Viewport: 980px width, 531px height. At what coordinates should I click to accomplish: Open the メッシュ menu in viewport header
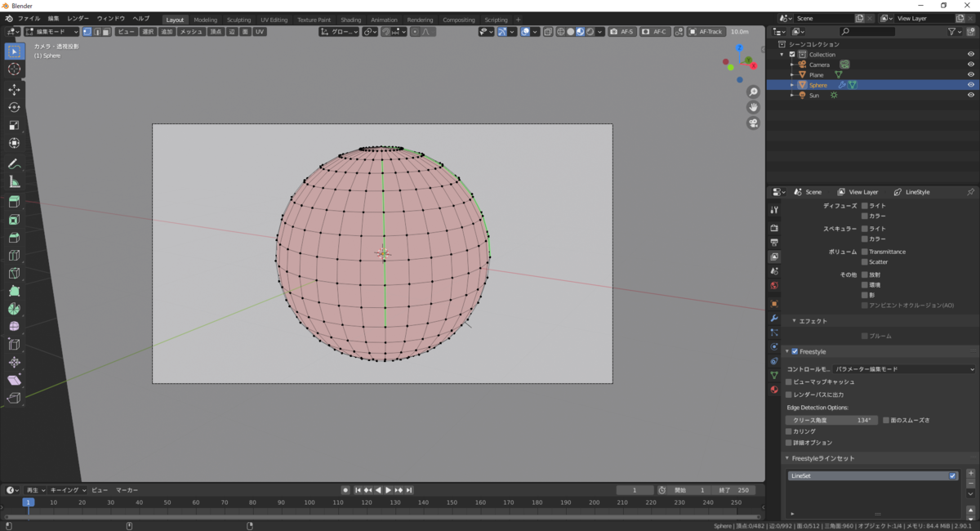tap(192, 32)
